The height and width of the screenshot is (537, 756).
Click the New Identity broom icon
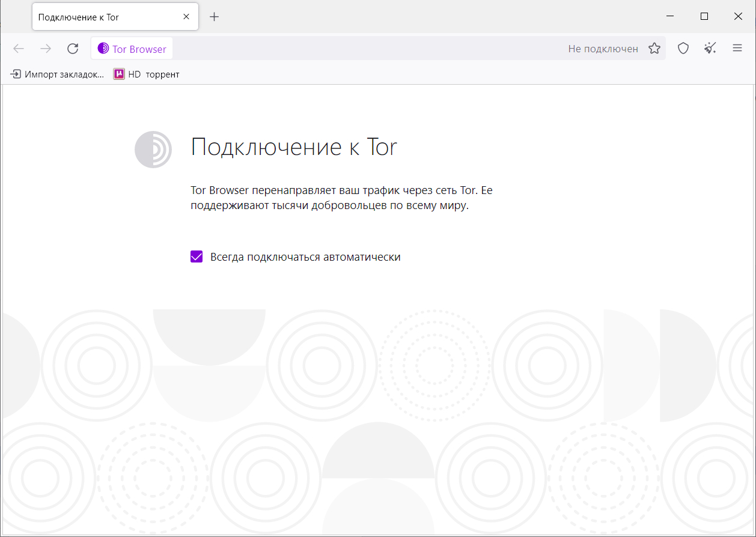point(710,49)
